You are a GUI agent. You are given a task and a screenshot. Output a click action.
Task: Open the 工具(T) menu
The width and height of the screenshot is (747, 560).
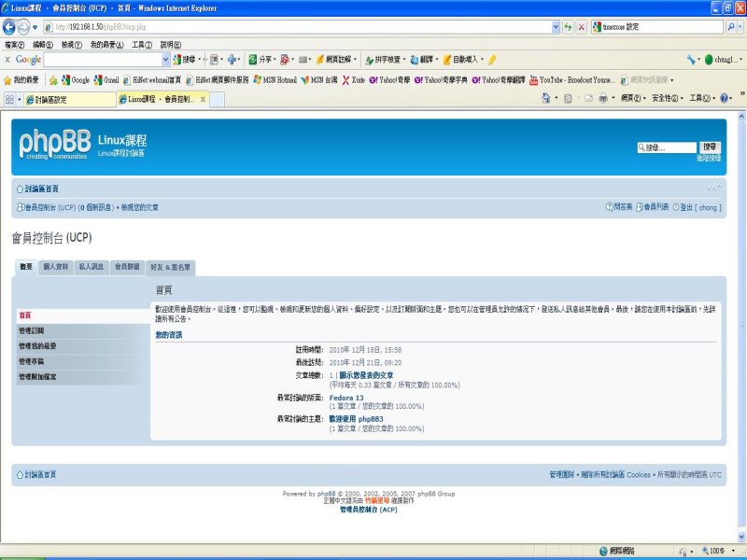click(142, 45)
